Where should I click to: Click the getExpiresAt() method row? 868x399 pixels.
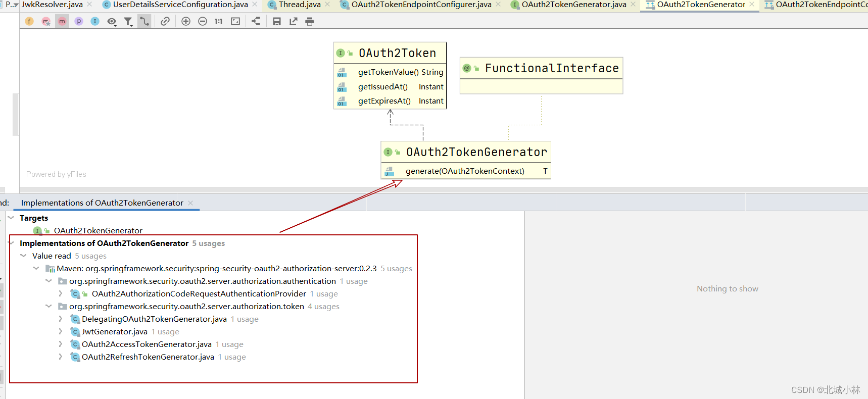tap(390, 101)
